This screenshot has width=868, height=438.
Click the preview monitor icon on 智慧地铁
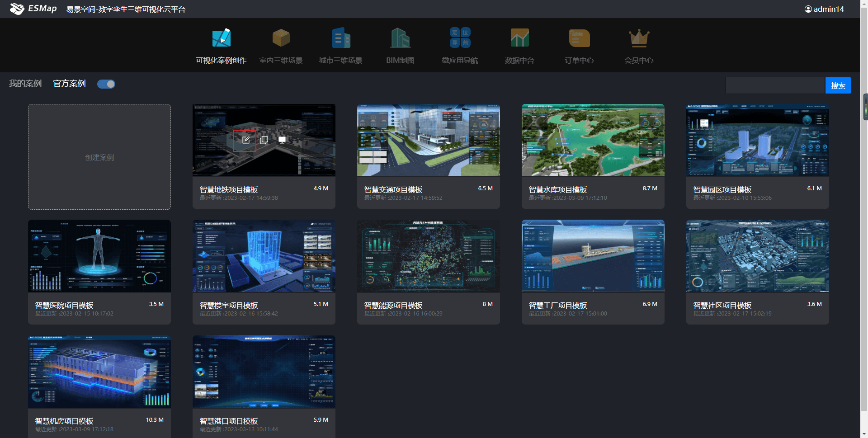[282, 140]
